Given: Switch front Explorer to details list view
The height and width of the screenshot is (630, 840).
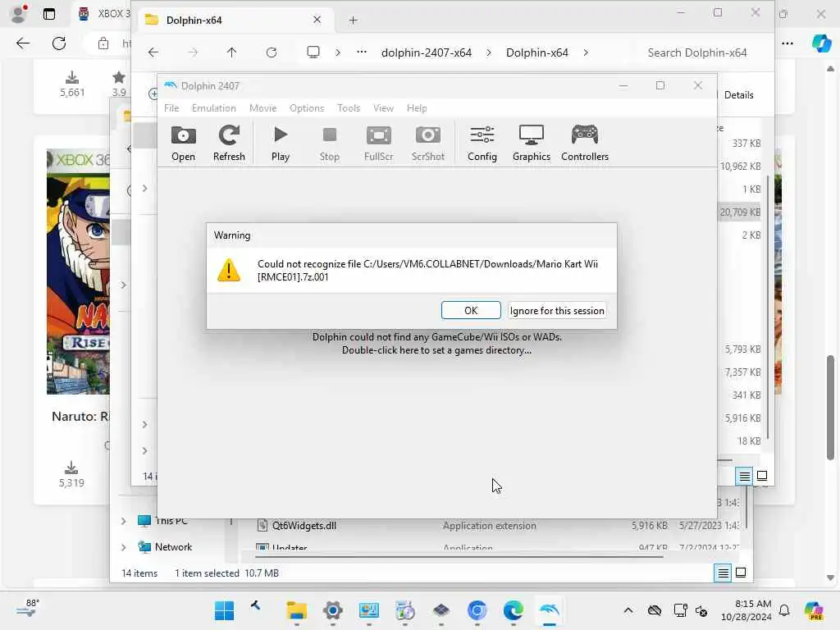Looking at the screenshot, I should click(x=744, y=476).
